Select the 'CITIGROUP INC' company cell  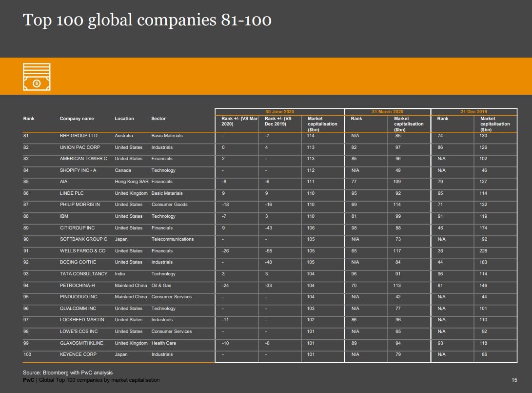(78, 228)
